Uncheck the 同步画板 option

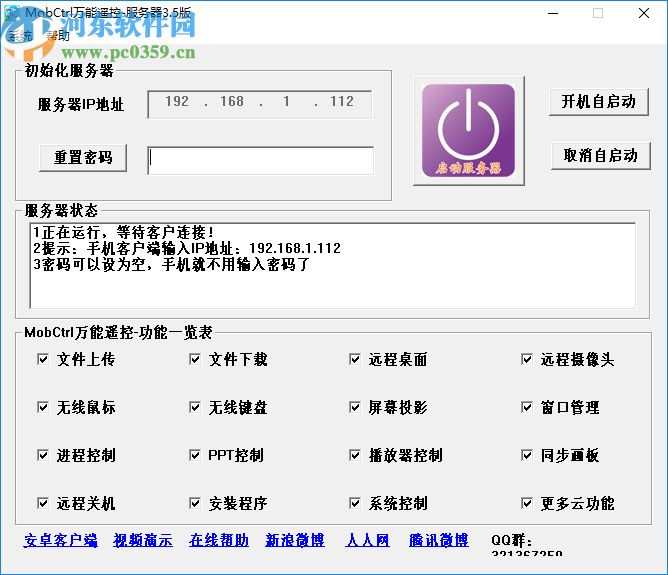click(527, 455)
